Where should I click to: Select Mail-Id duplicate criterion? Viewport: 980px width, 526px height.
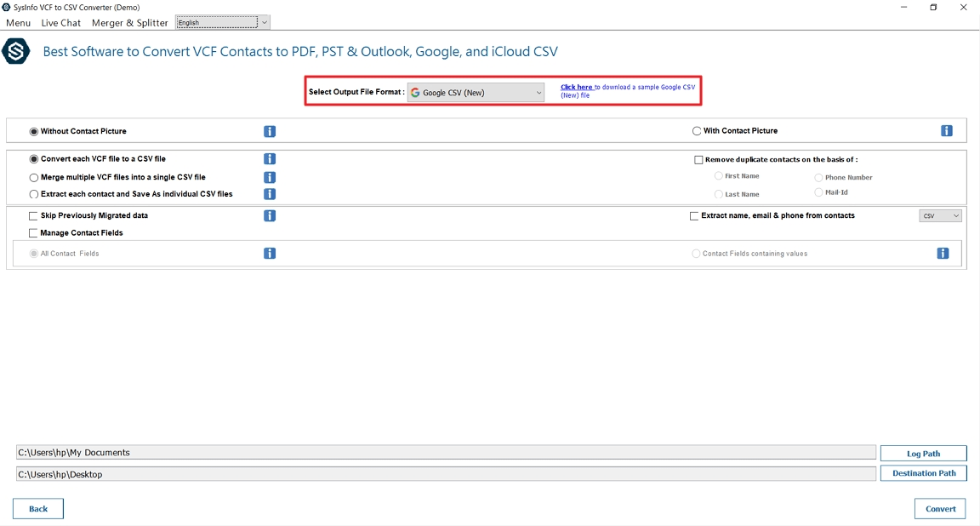click(818, 192)
